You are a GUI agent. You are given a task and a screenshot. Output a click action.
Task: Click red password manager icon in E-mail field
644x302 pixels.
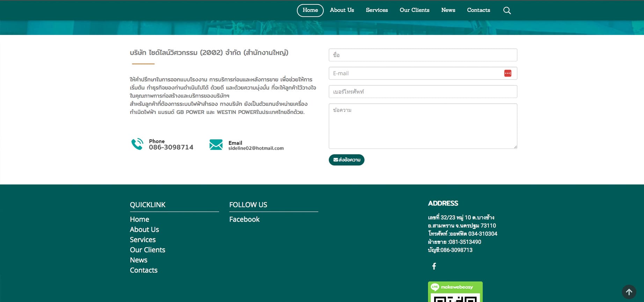(x=507, y=73)
